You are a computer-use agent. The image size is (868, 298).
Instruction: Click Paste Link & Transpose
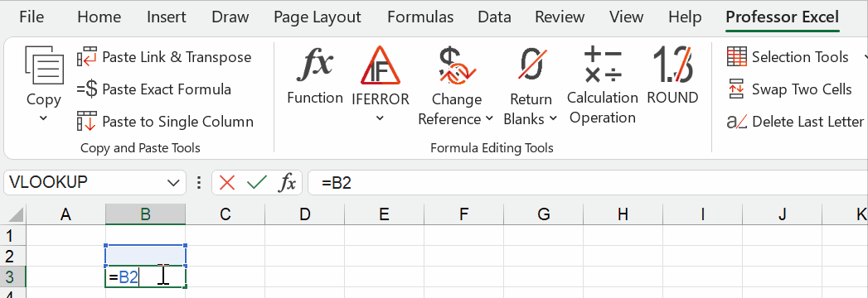164,57
